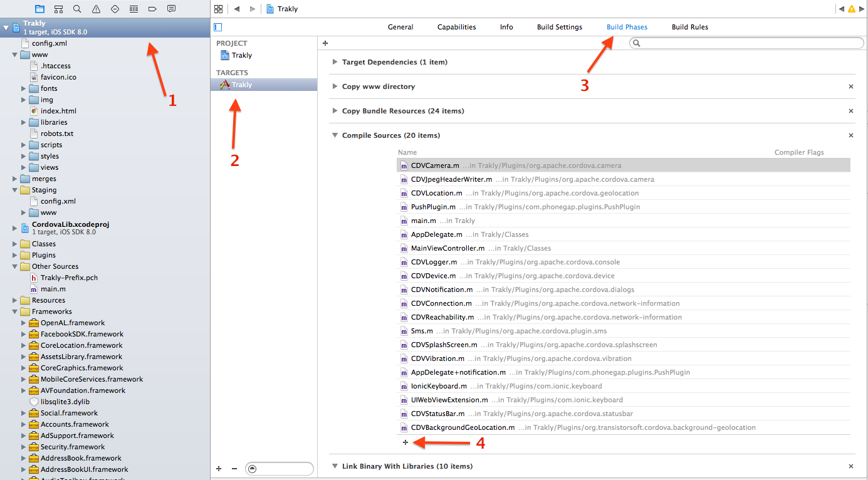Add a new build phase with plus
Viewport: 868px width, 480px height.
click(x=325, y=43)
